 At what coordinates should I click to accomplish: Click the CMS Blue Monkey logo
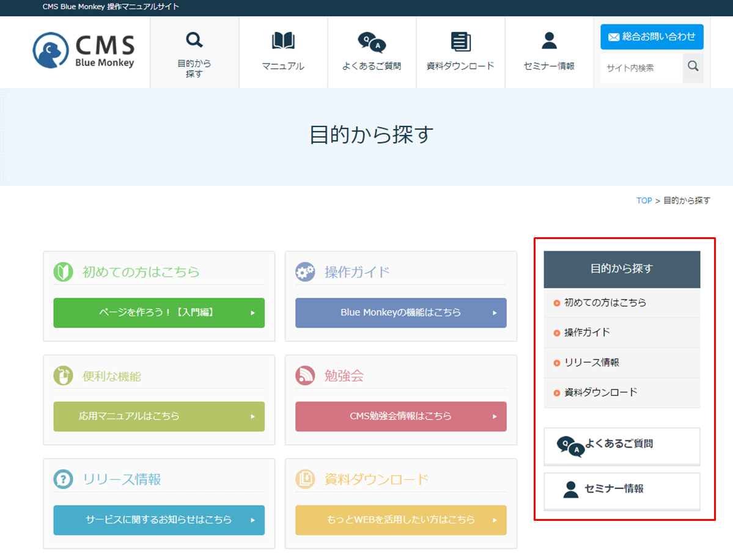click(x=83, y=50)
